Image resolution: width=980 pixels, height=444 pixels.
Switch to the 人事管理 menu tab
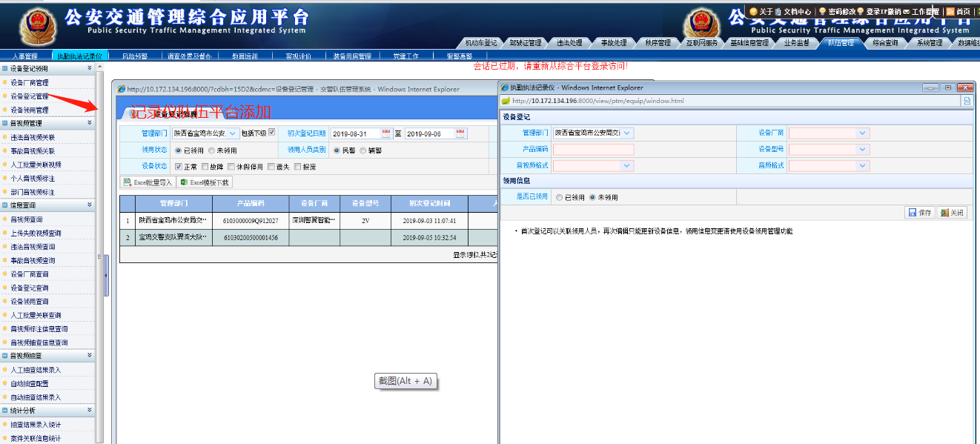[25, 56]
